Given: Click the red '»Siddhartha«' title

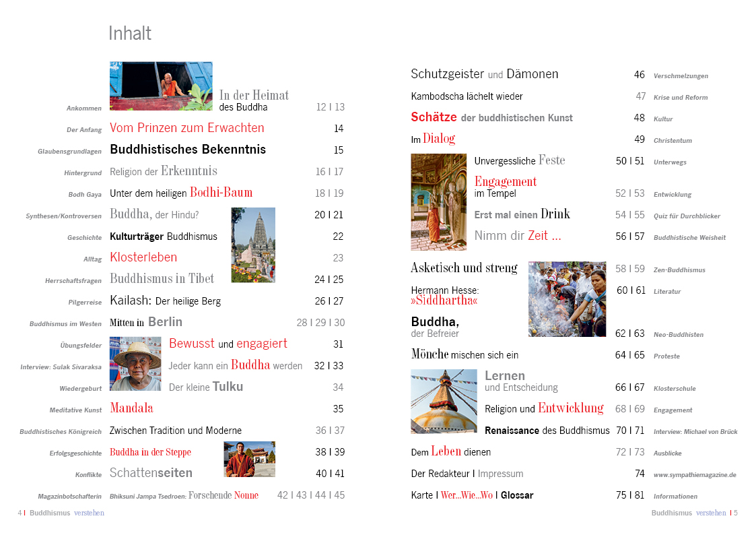Looking at the screenshot, I should (x=444, y=301).
